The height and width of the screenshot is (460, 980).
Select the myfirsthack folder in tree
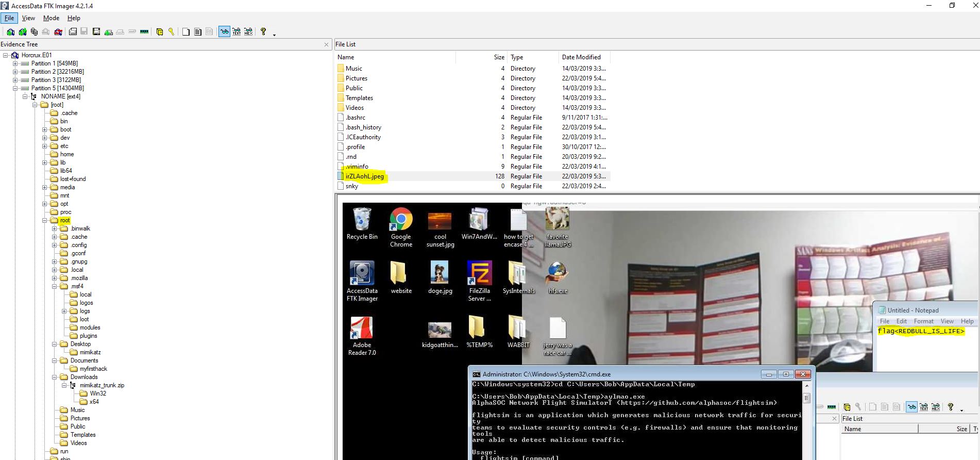[x=93, y=369]
